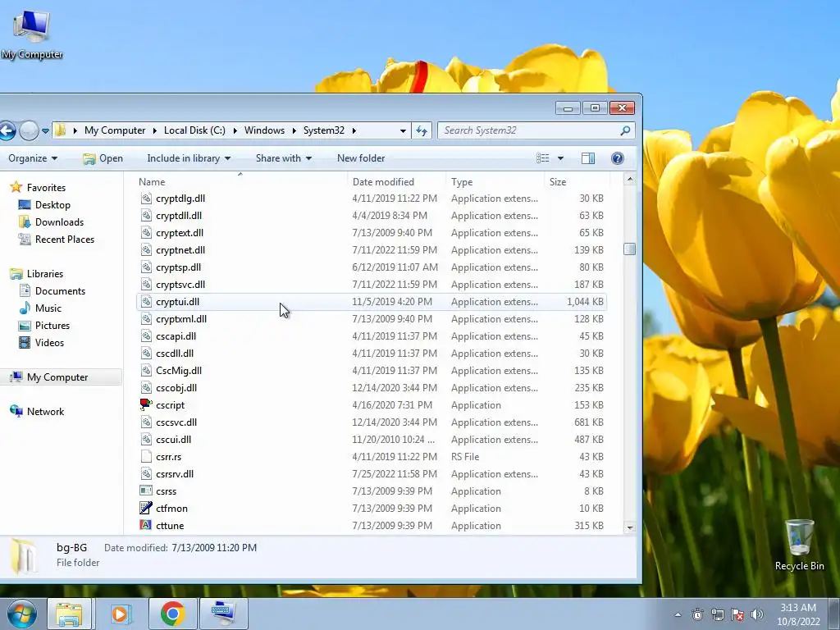This screenshot has height=630, width=840.
Task: Click the volume speaker tray icon
Action: tap(757, 614)
